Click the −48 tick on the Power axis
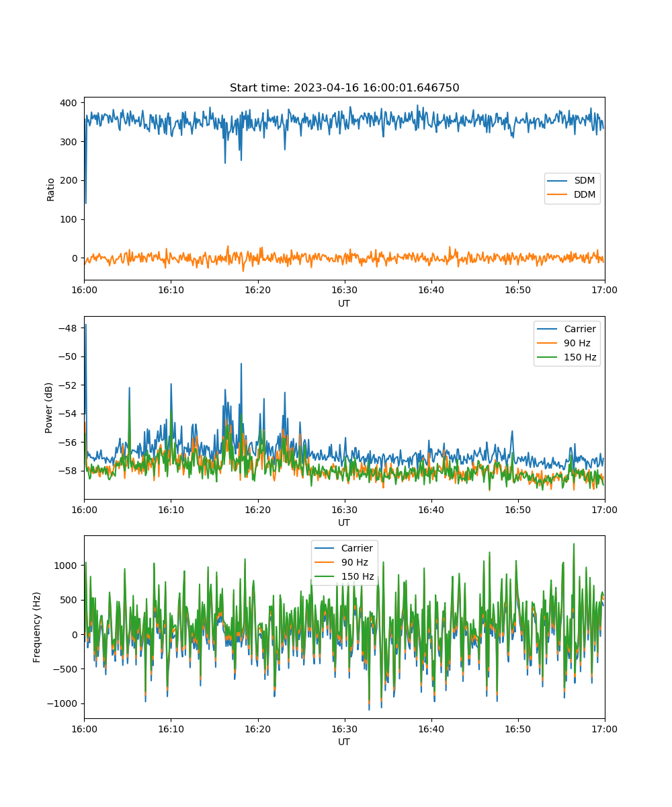The height and width of the screenshot is (807, 672). coord(69,328)
